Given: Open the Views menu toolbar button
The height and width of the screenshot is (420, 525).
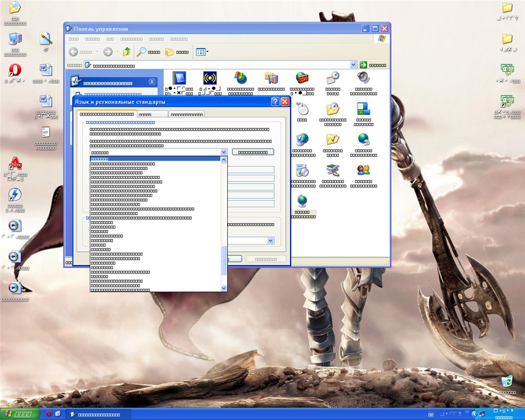Looking at the screenshot, I should click(x=202, y=52).
